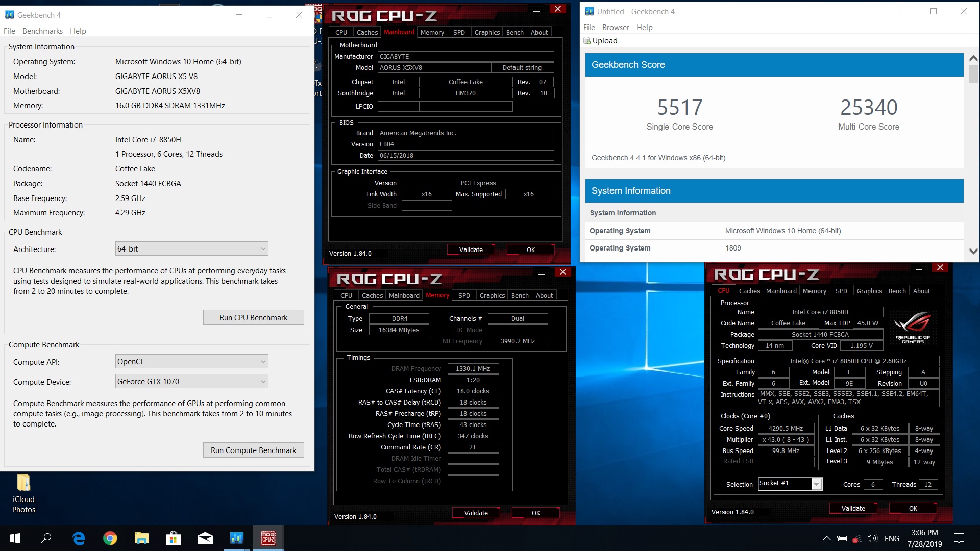This screenshot has width=980, height=551.
Task: Open File menu in Geekbench 4 window
Action: pyautogui.click(x=9, y=31)
